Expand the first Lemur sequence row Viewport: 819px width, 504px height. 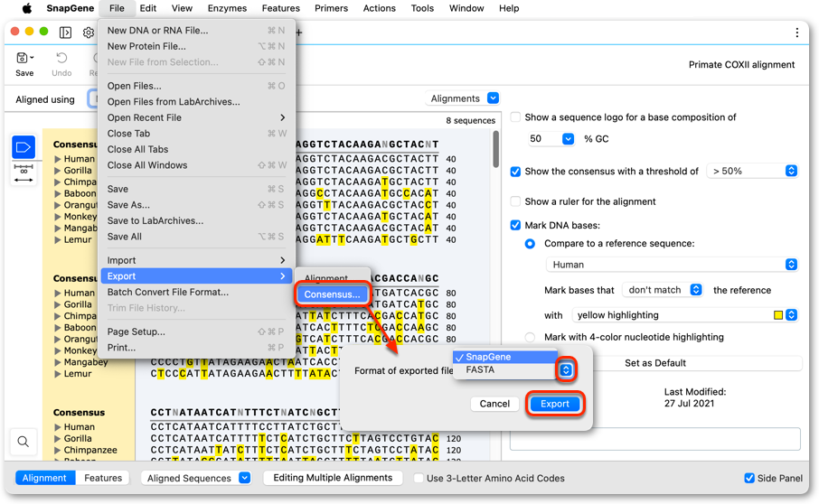(58, 240)
